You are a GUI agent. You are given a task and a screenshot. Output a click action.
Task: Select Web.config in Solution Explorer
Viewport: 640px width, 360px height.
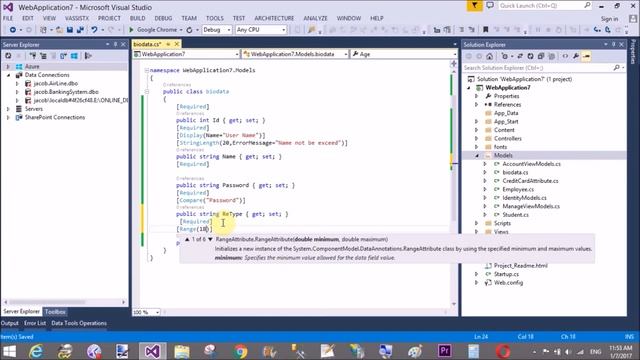tap(508, 282)
